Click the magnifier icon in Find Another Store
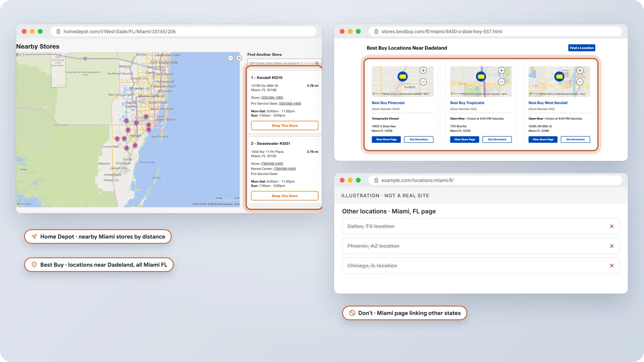This screenshot has height=362, width=644. [317, 63]
